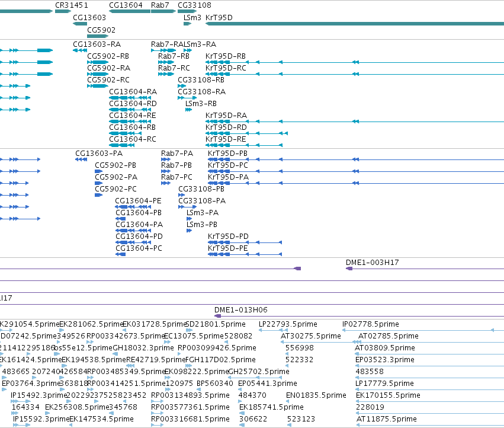Click the CG33108-RA transcript label
The image size is (504, 428).
[x=201, y=92]
